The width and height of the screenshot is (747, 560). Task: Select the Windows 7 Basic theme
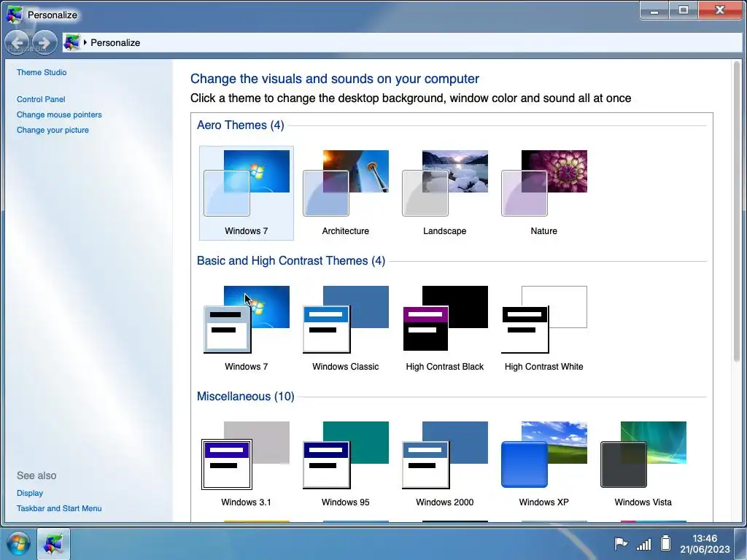pos(247,329)
